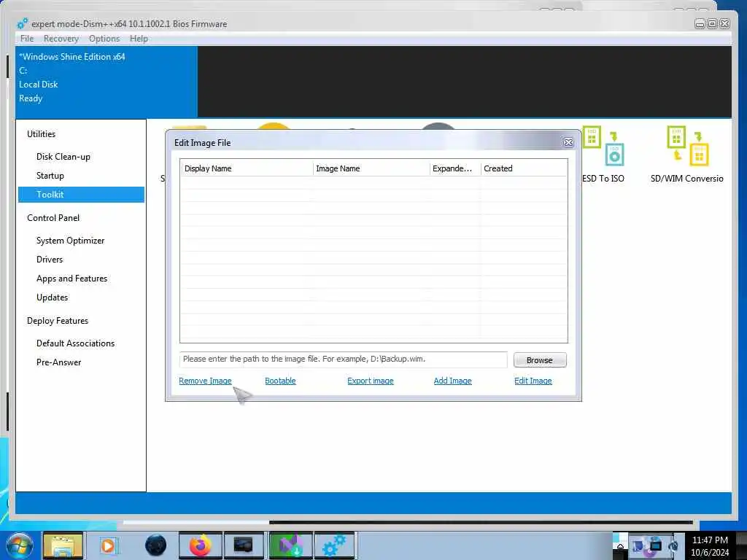Viewport: 747px width, 560px height.
Task: Select Toolkit in the sidebar
Action: pyautogui.click(x=81, y=194)
